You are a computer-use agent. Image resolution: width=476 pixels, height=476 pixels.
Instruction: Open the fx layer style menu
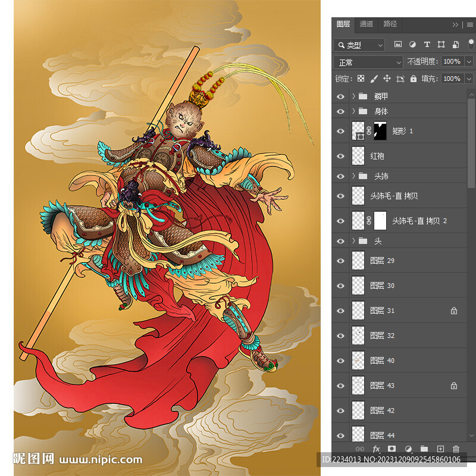tap(376, 449)
